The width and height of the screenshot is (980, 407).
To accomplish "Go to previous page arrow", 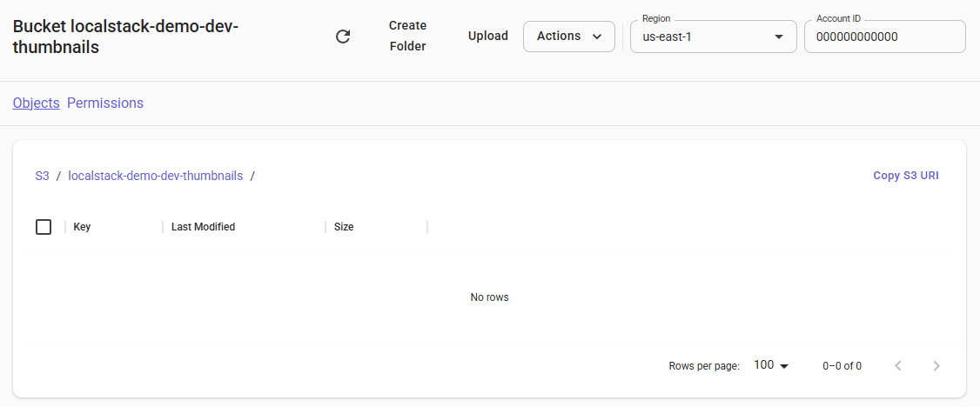I will click(898, 366).
